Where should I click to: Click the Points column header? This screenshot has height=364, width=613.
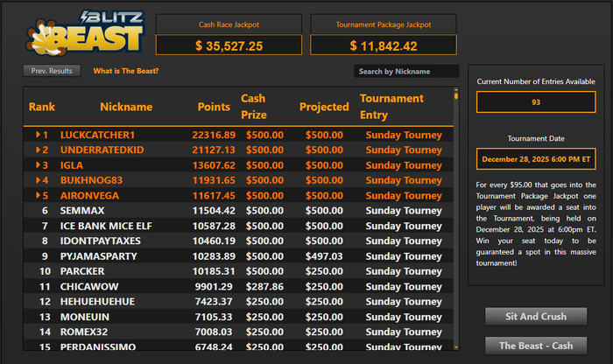tap(214, 107)
